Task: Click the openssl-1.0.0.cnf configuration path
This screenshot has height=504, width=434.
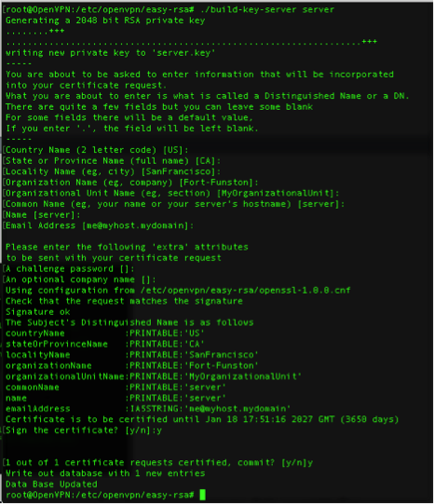Action: (x=246, y=291)
